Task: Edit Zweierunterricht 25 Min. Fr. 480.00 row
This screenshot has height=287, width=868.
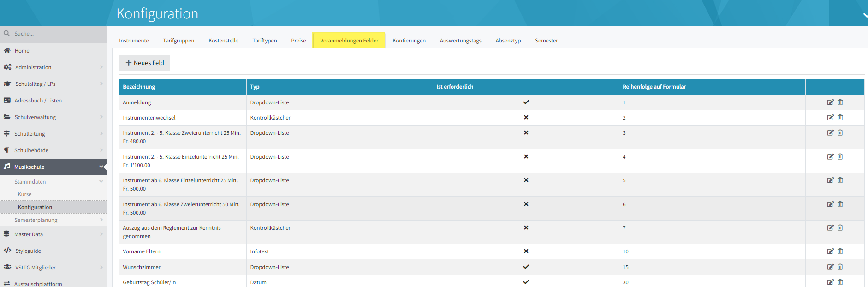Action: 830,133
